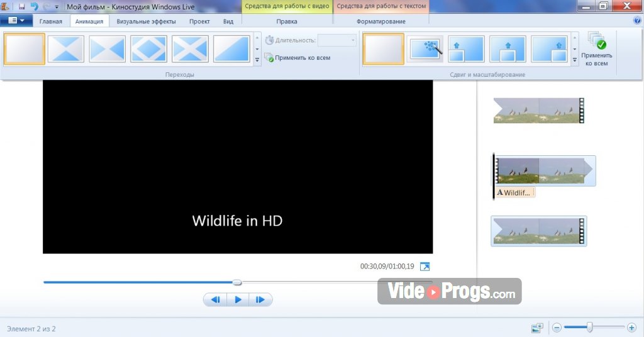The width and height of the screenshot is (644, 337).
Task: Apply the diagonal wipe transition
Action: (231, 49)
